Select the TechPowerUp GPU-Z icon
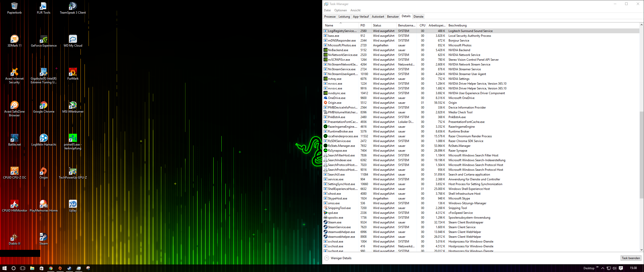This screenshot has width=644, height=272. click(73, 172)
